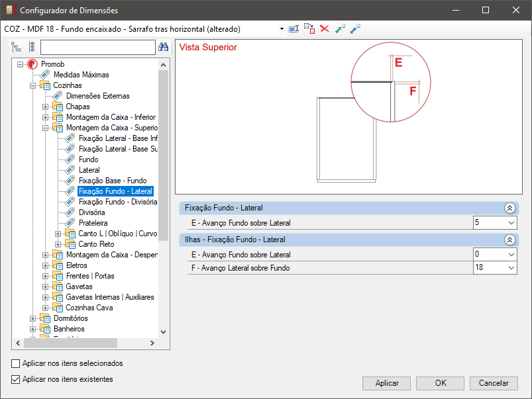Click the folder icon beside Cozinhas
Image resolution: width=532 pixels, height=399 pixels.
click(45, 85)
